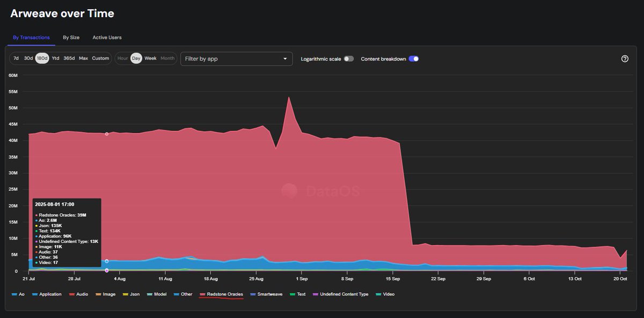Set granularity to Week

151,58
